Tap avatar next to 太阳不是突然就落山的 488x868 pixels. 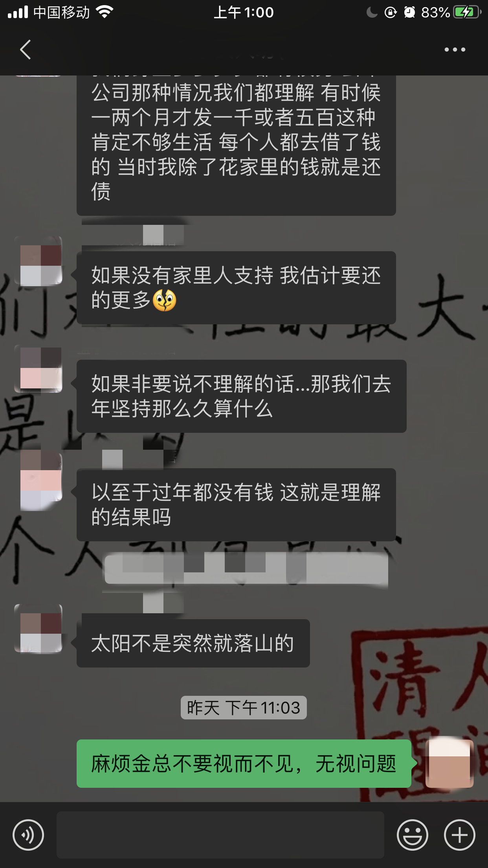click(39, 629)
